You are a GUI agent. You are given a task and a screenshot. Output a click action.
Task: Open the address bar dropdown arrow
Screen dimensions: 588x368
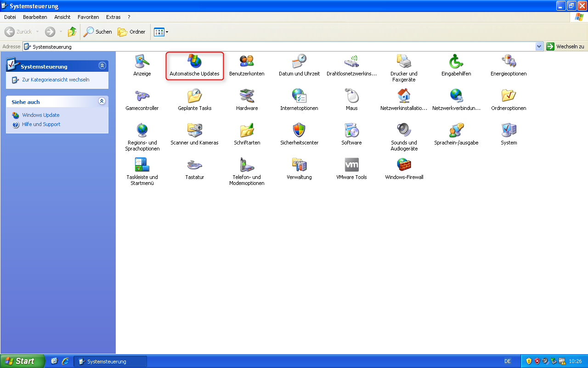[539, 46]
